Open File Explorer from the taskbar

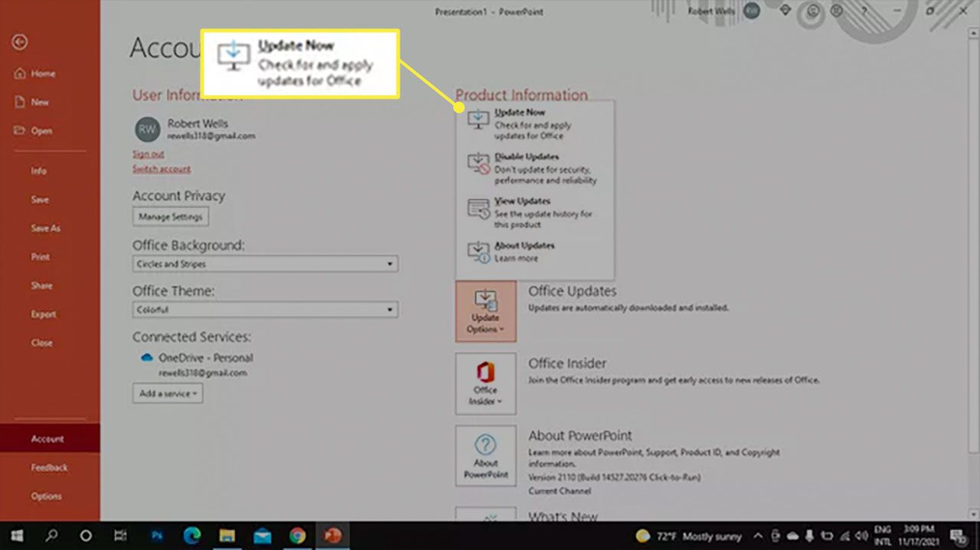point(227,535)
